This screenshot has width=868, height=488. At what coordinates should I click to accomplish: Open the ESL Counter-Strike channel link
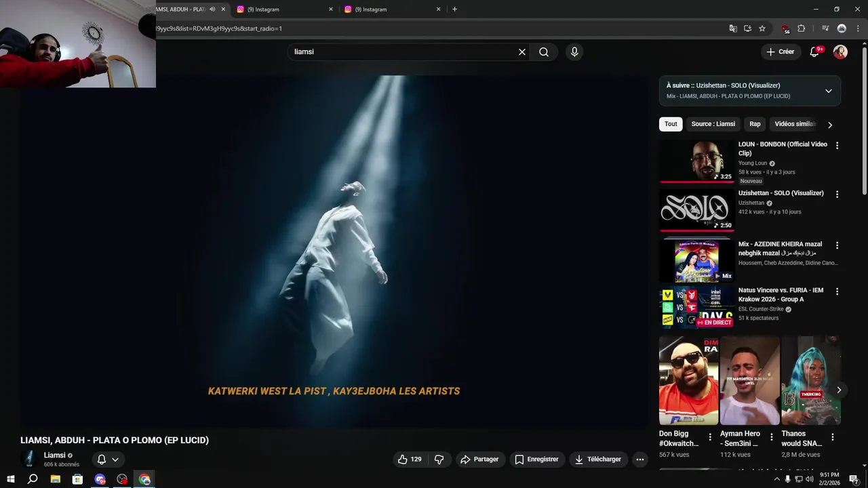point(761,309)
